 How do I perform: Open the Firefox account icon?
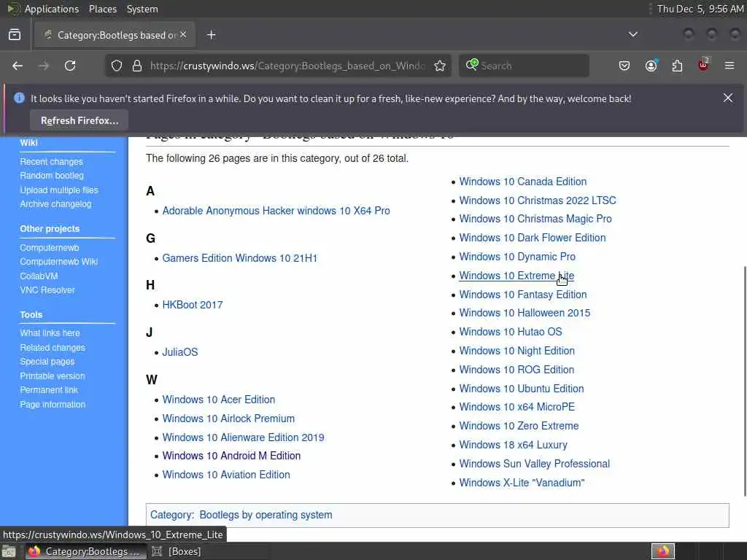pos(651,66)
